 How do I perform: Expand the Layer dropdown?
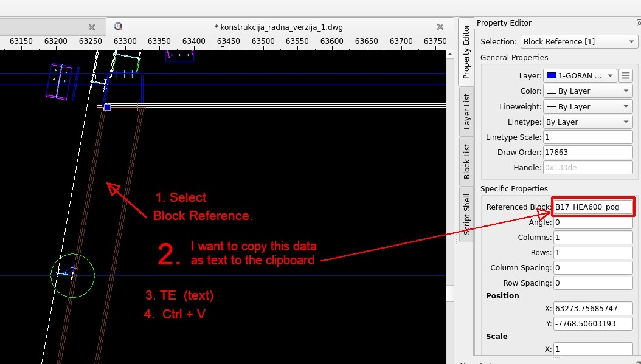pos(580,75)
